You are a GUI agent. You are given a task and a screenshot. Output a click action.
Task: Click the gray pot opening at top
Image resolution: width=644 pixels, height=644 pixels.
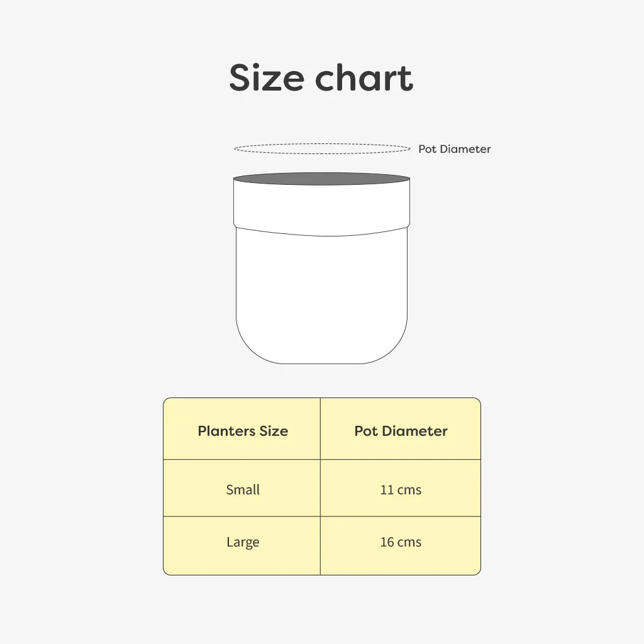[321, 179]
